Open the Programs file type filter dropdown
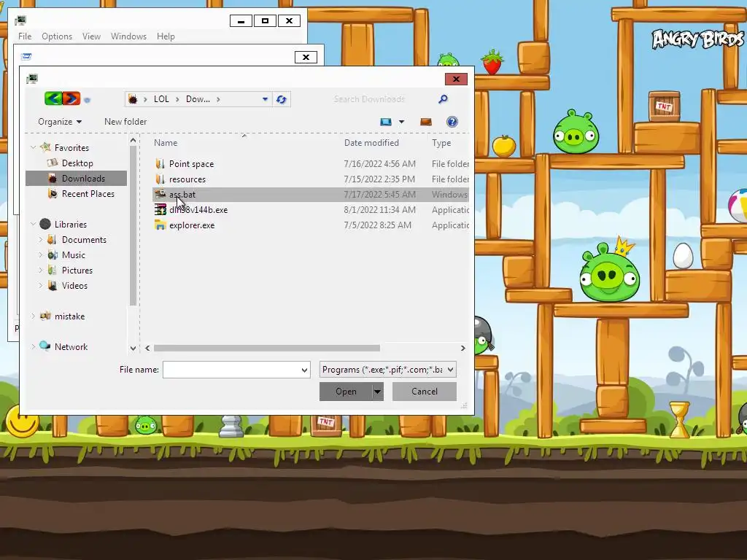Viewport: 747px width, 560px height. [388, 370]
